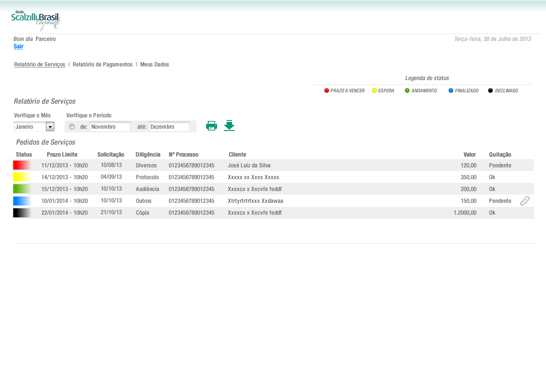Image resolution: width=546 pixels, height=392 pixels.
Task: Open the paperclip attachment icon
Action: (525, 201)
